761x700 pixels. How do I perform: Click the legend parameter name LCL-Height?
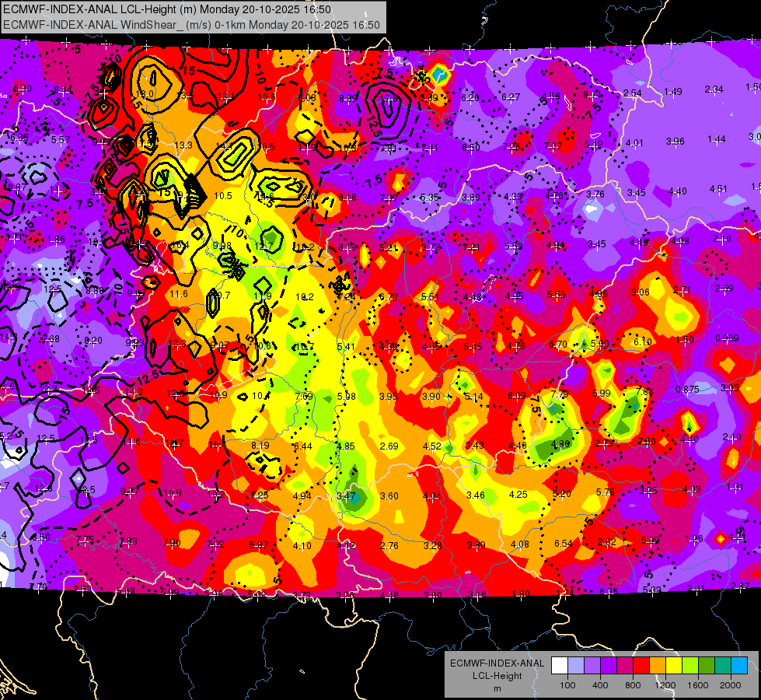(x=497, y=676)
